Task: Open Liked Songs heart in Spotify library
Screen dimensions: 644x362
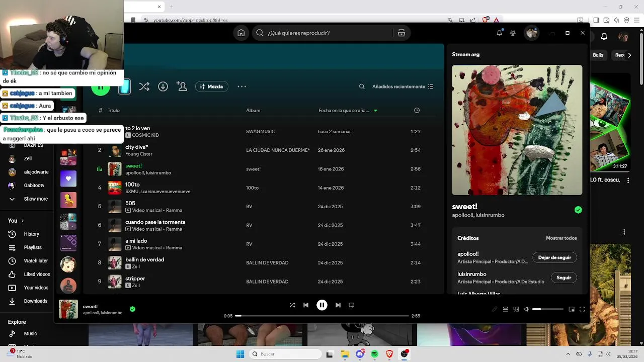Action: coord(68,178)
